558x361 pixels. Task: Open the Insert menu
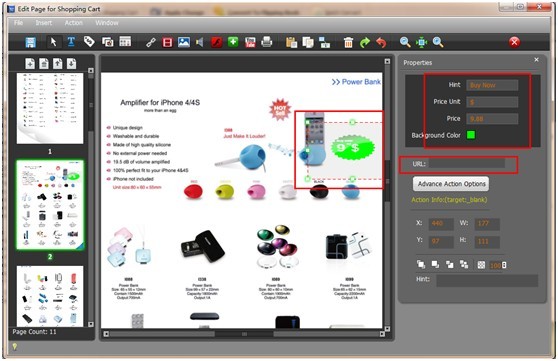pos(44,23)
